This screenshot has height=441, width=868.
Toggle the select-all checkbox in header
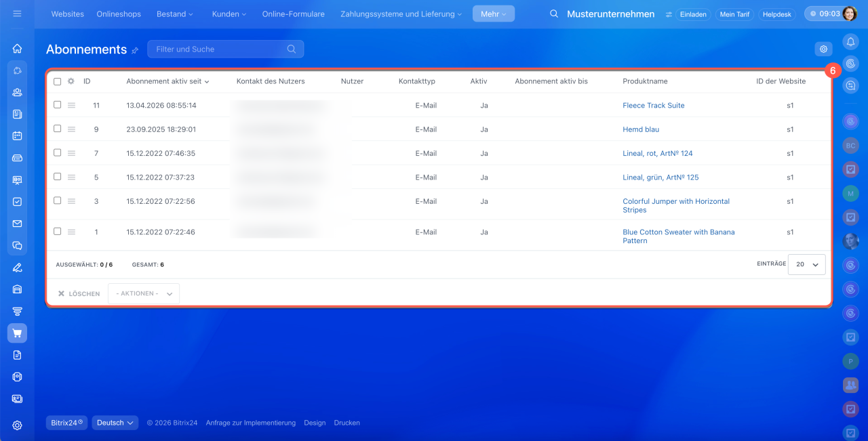pos(58,81)
